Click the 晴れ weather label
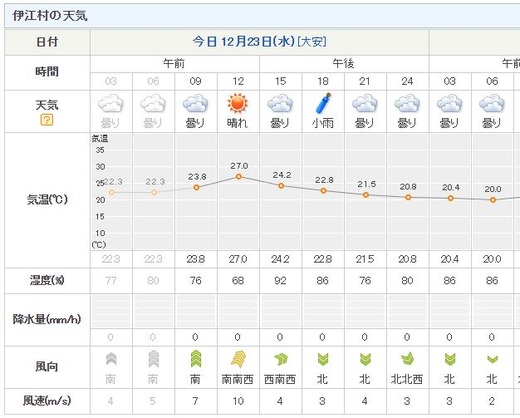Screen dimensions: 520x418 pyautogui.click(x=237, y=123)
